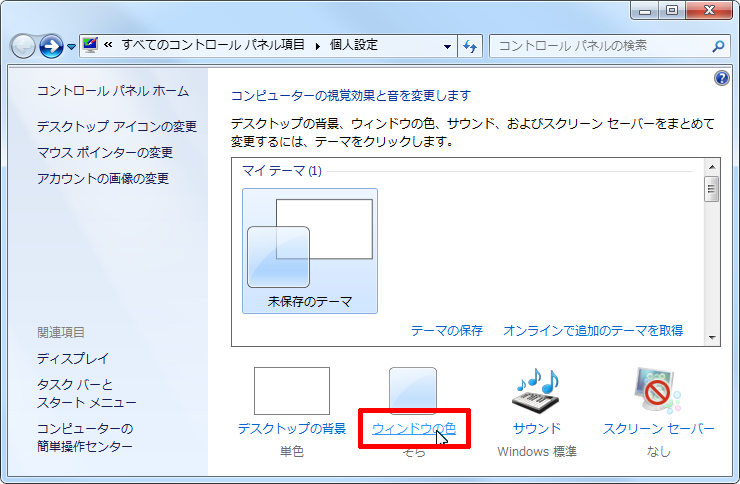Click the 関連項目 section label

(x=61, y=333)
